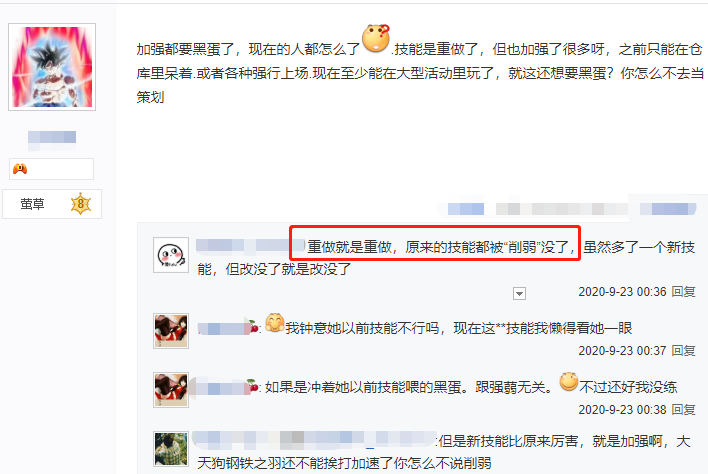
Task: Click the smirk emoji before 不过还好我没练
Action: click(x=569, y=381)
